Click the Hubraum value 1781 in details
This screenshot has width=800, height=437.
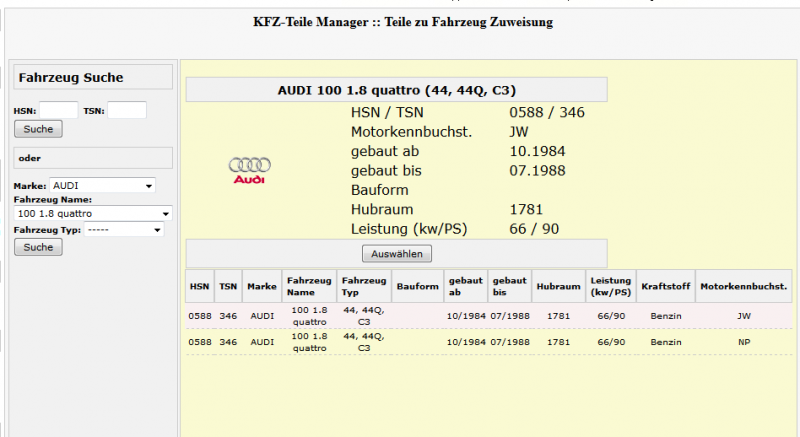click(526, 209)
